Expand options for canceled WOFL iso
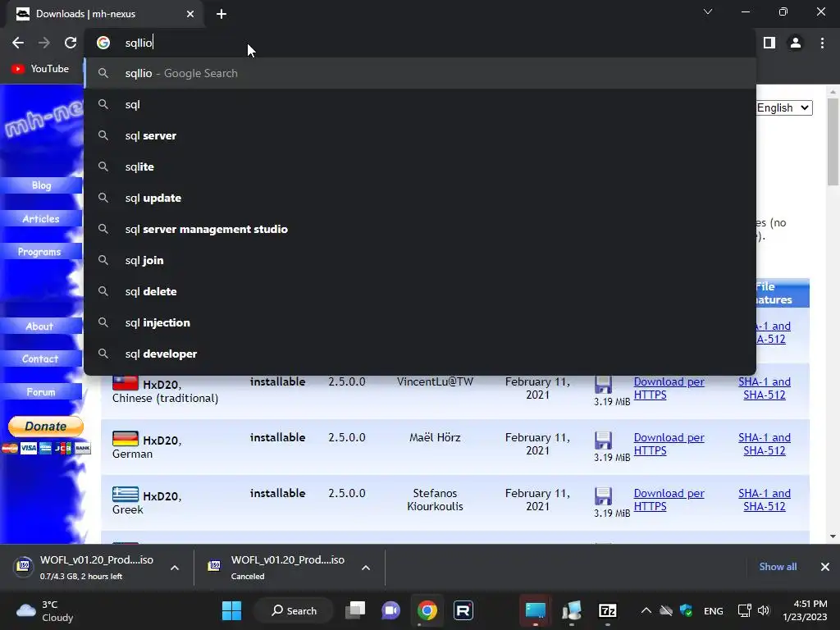 click(366, 568)
